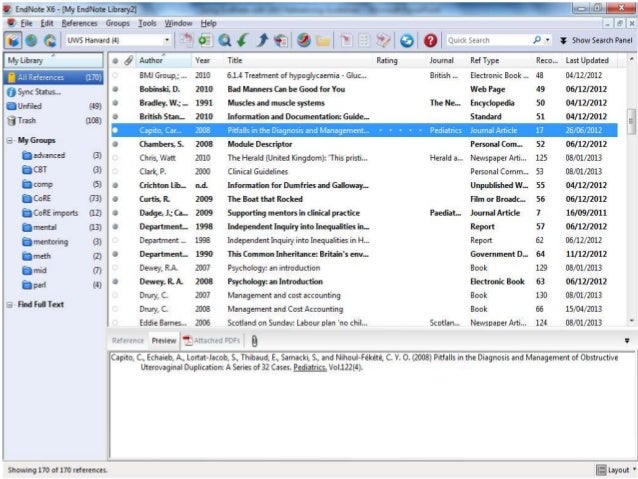Switch to the Reference tab
Screen dimensions: 638x479
coord(128,341)
